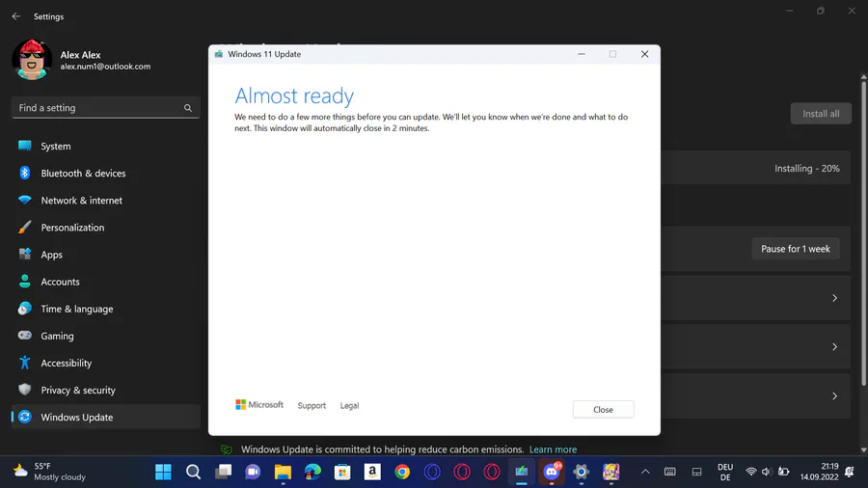Expand the second chevron row in Settings
This screenshot has width=868, height=488.
835,347
